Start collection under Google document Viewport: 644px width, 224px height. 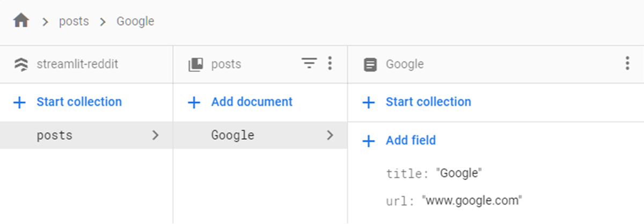pyautogui.click(x=428, y=102)
